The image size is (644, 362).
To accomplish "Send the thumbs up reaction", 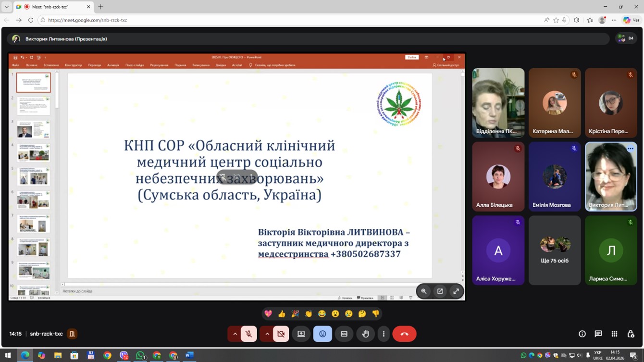I will [282, 314].
